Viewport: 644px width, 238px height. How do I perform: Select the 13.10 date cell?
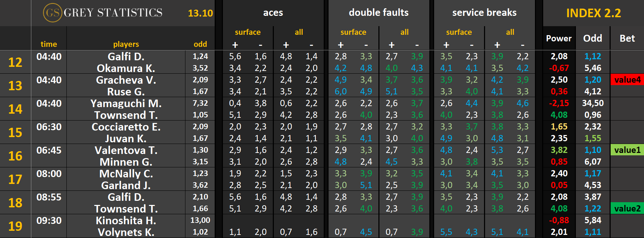pyautogui.click(x=200, y=13)
